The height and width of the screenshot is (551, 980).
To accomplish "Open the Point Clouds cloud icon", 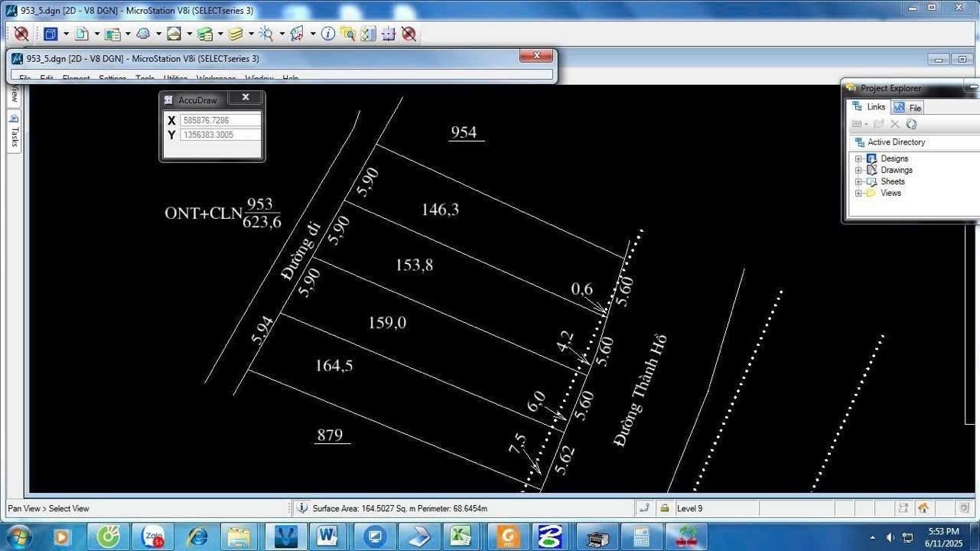I will [x=143, y=34].
